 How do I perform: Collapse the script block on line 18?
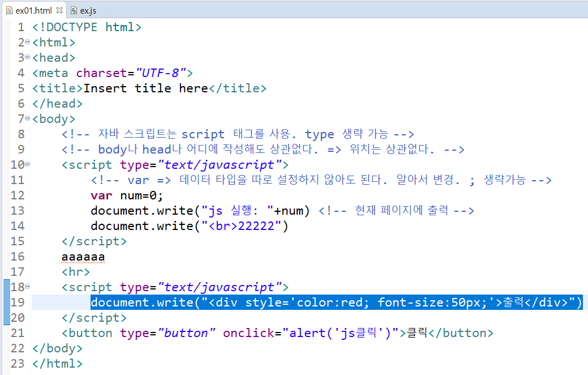pos(27,287)
